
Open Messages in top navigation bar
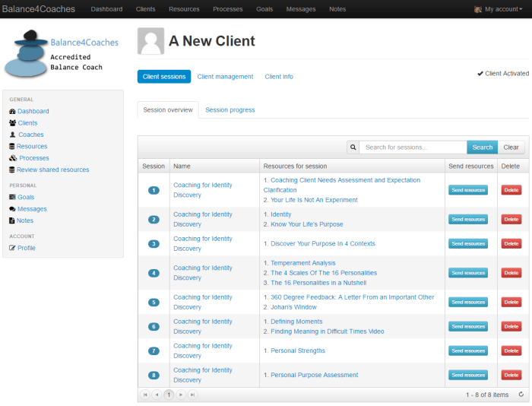(301, 9)
